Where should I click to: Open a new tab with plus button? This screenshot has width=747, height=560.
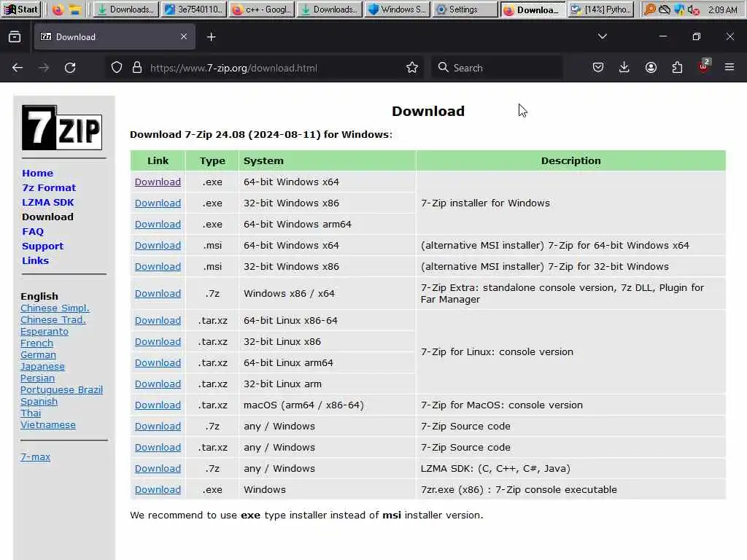pyautogui.click(x=211, y=36)
